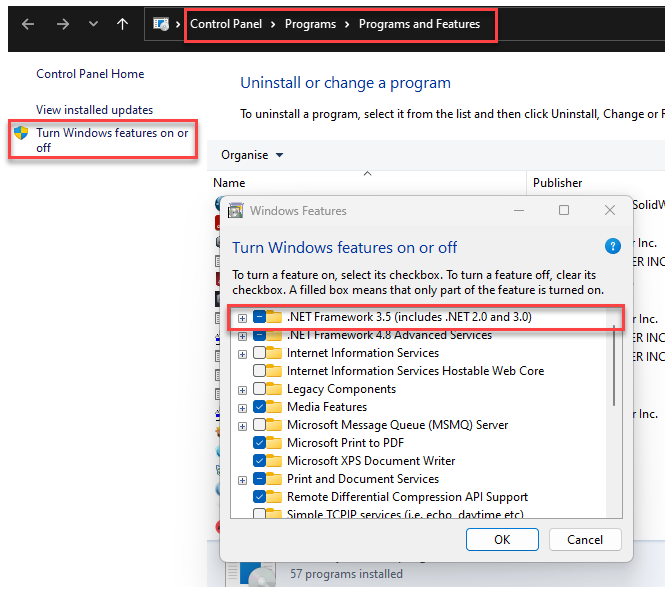Click '57 programs installed' status text
Image resolution: width=672 pixels, height=591 pixels.
346,574
